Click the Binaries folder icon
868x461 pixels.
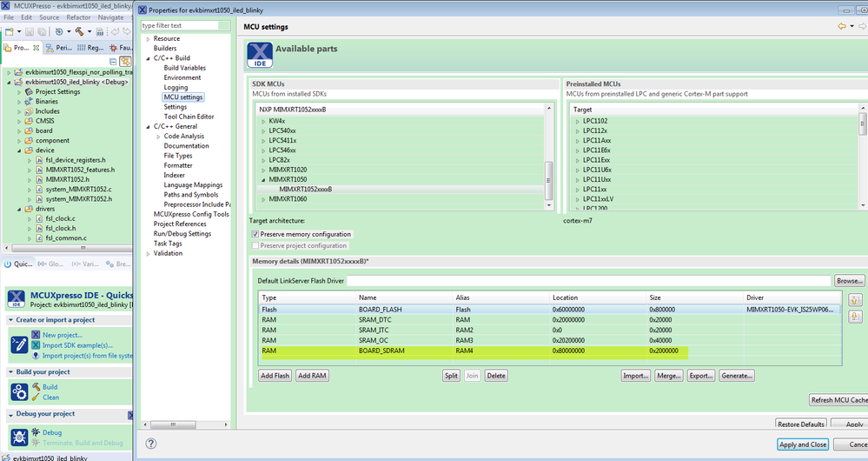click(29, 102)
